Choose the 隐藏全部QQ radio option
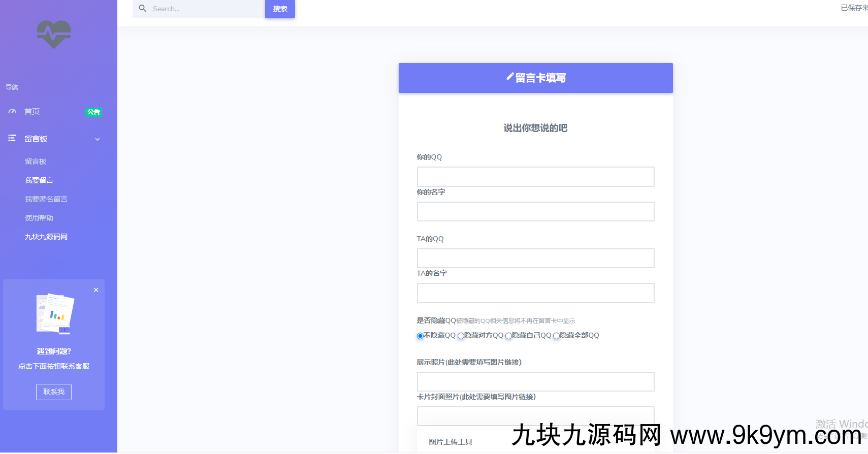The height and width of the screenshot is (454, 868). click(x=556, y=336)
